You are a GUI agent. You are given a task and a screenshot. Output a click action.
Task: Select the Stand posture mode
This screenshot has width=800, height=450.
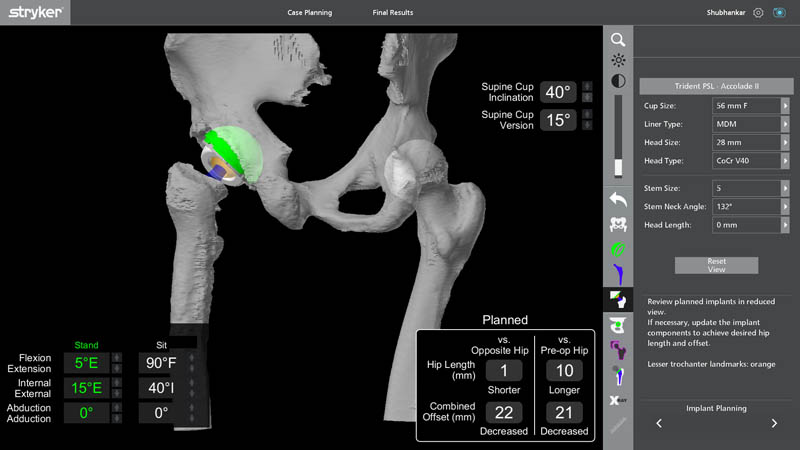pos(86,345)
